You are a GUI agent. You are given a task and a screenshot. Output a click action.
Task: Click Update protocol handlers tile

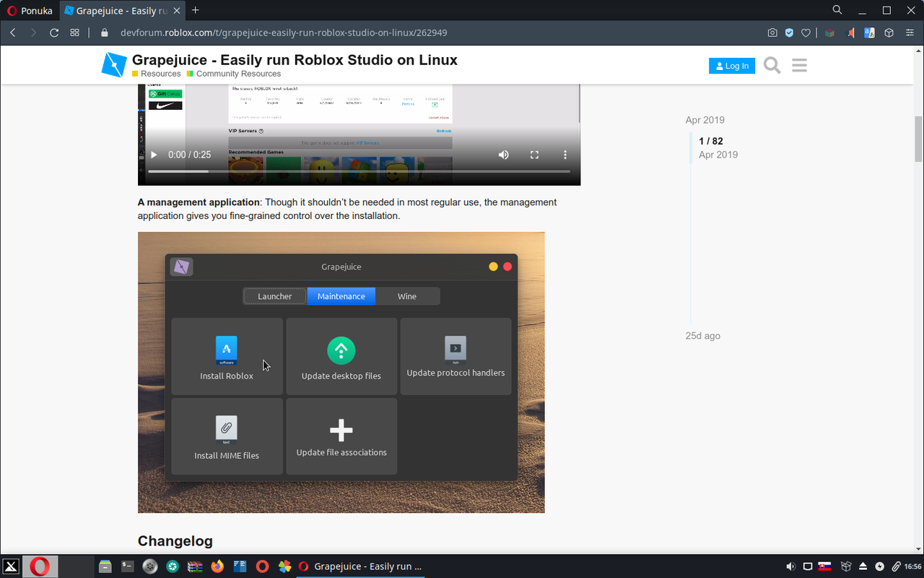(456, 357)
